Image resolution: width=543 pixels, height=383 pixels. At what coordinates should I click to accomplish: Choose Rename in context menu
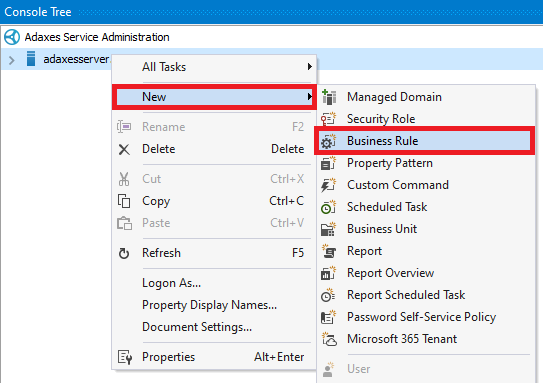[214, 127]
